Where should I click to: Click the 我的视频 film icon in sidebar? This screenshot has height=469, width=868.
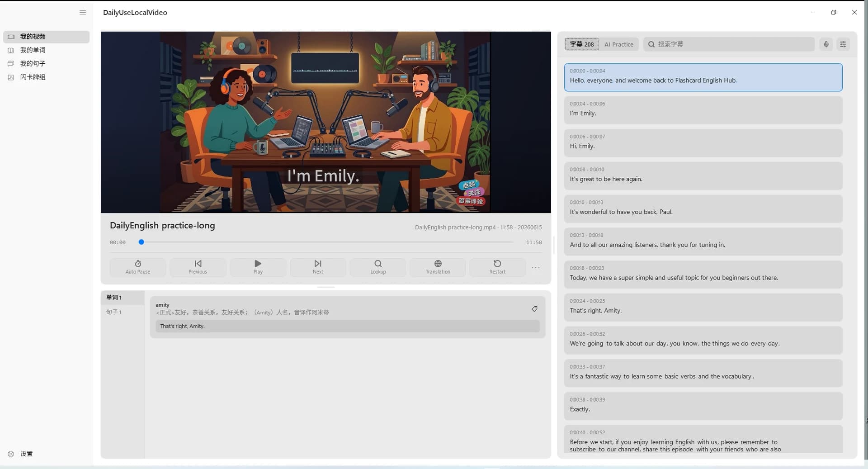pos(11,37)
